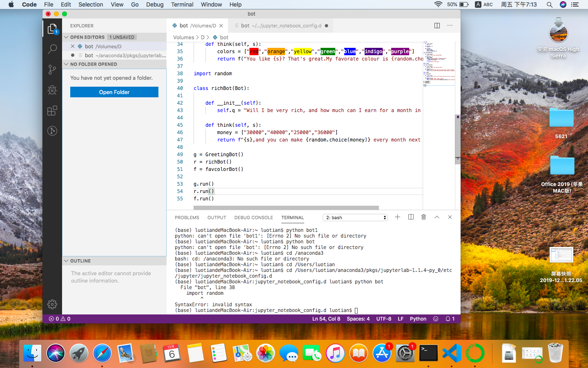588x368 pixels.
Task: Open notifications bell in status bar
Action: tap(450, 319)
